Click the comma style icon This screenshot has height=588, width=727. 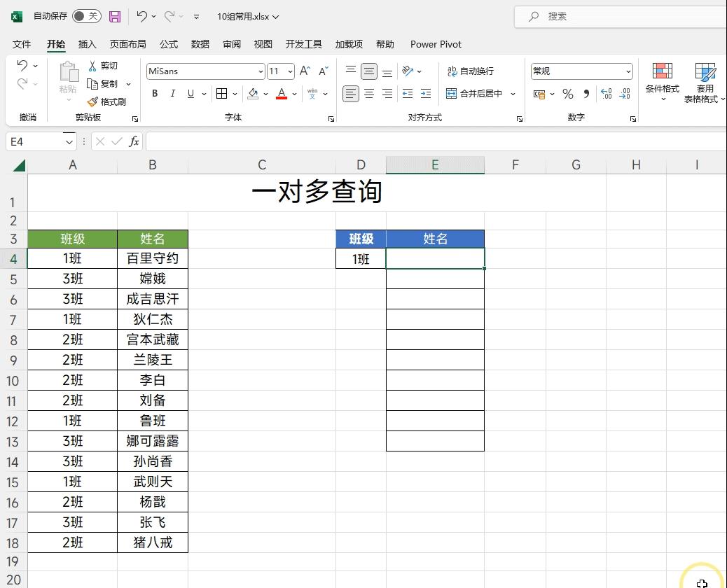(x=586, y=93)
